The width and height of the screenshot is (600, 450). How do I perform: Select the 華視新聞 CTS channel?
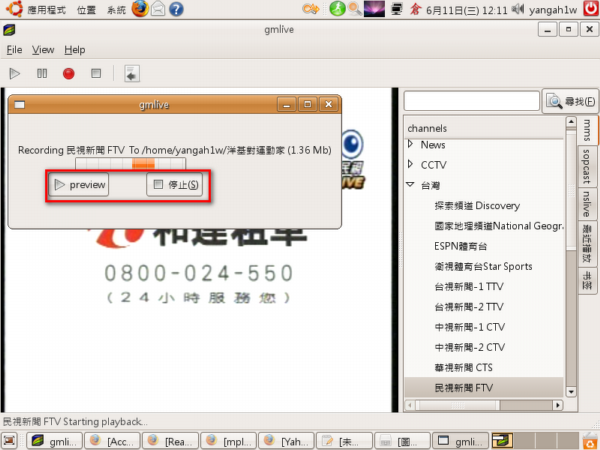pos(463,368)
